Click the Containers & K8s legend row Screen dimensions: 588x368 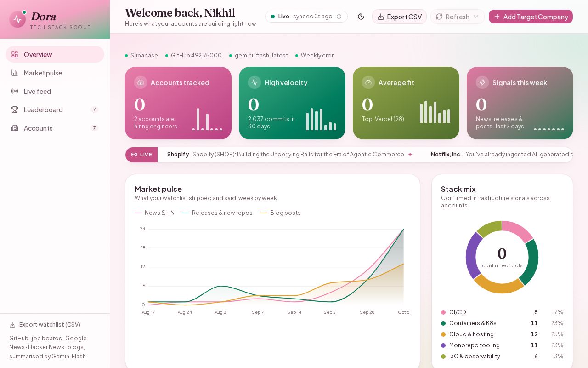(502, 323)
